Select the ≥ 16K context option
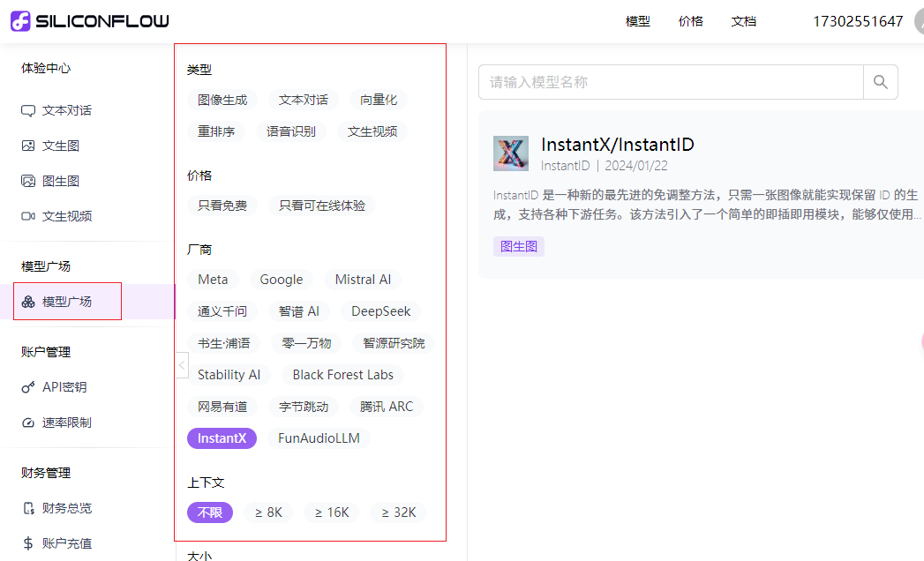 click(x=332, y=512)
